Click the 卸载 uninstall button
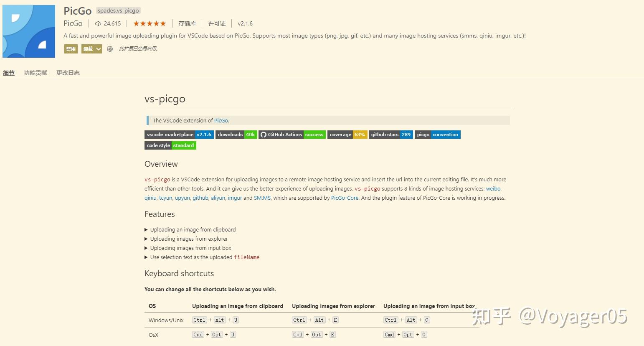The image size is (644, 346). [x=88, y=49]
